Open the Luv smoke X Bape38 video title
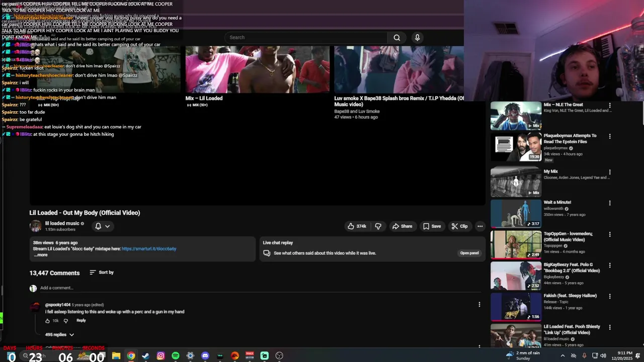 [x=399, y=101]
